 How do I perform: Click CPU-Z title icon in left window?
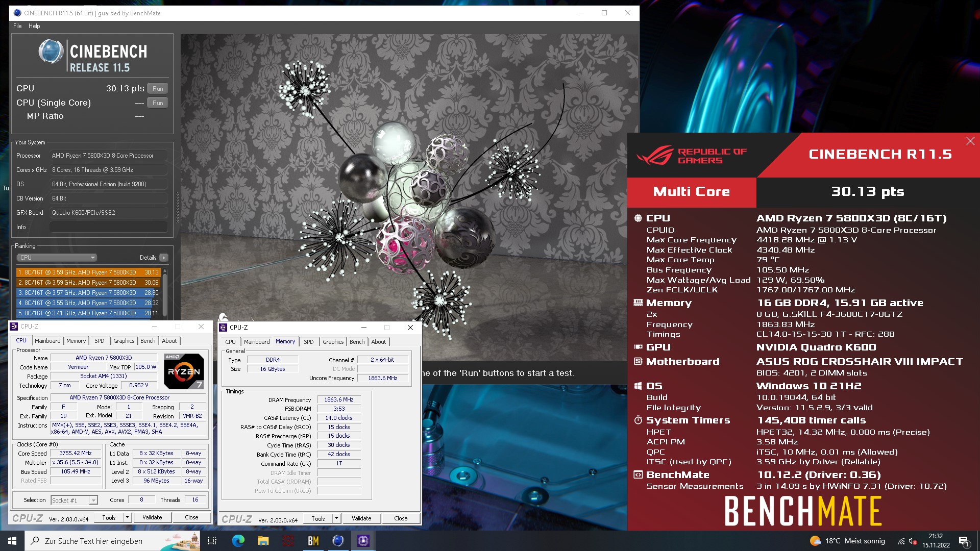click(14, 327)
